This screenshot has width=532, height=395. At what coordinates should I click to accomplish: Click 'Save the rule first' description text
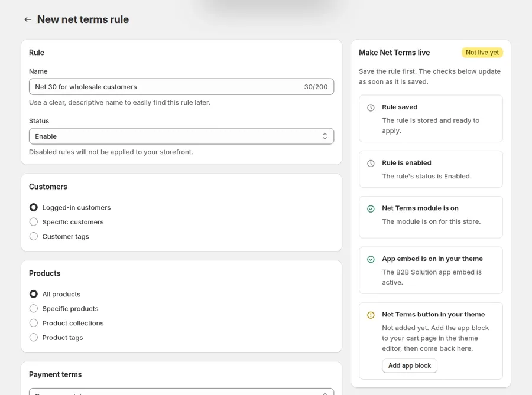(x=430, y=77)
